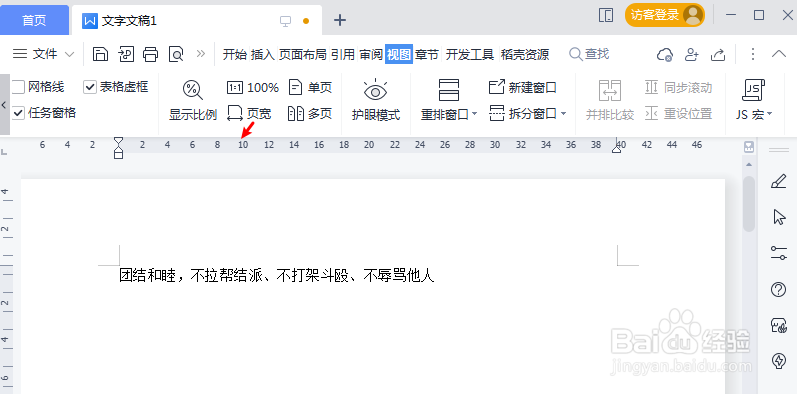Switch to the 引用 ribbon tab

(343, 54)
